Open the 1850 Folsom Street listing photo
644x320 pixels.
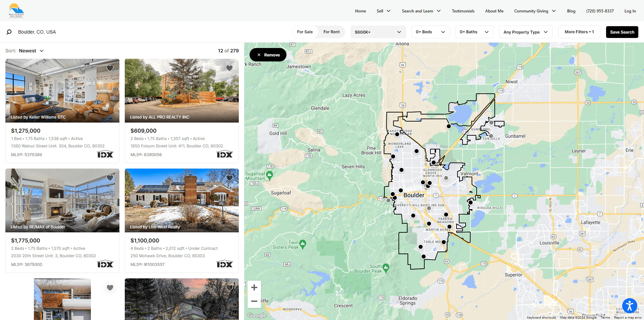(x=182, y=91)
